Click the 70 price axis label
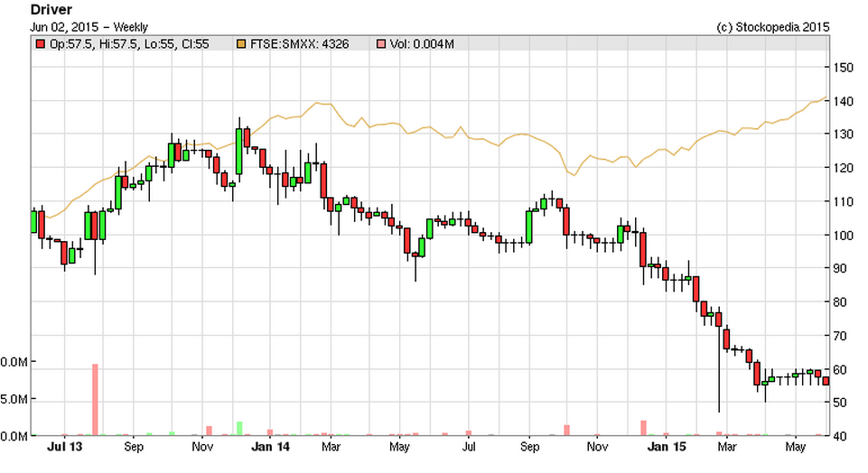Image resolution: width=868 pixels, height=473 pixels. [x=840, y=336]
